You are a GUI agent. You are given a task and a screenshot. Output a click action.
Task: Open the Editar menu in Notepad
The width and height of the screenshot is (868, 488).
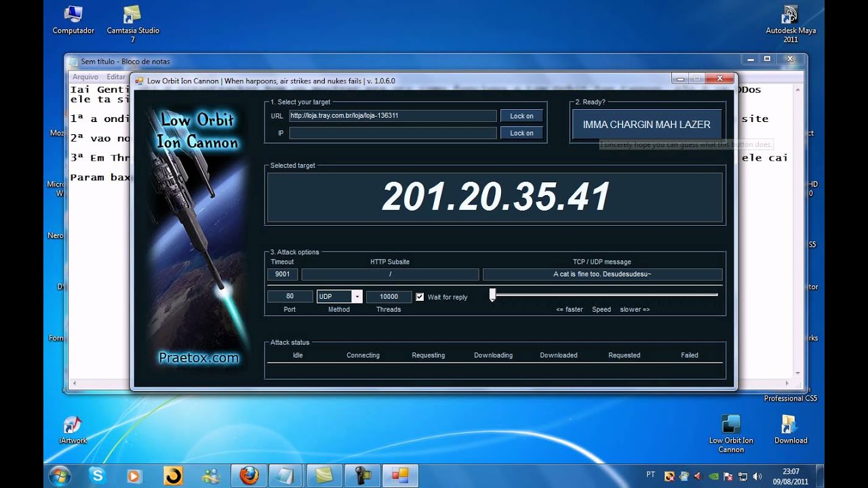coord(116,77)
